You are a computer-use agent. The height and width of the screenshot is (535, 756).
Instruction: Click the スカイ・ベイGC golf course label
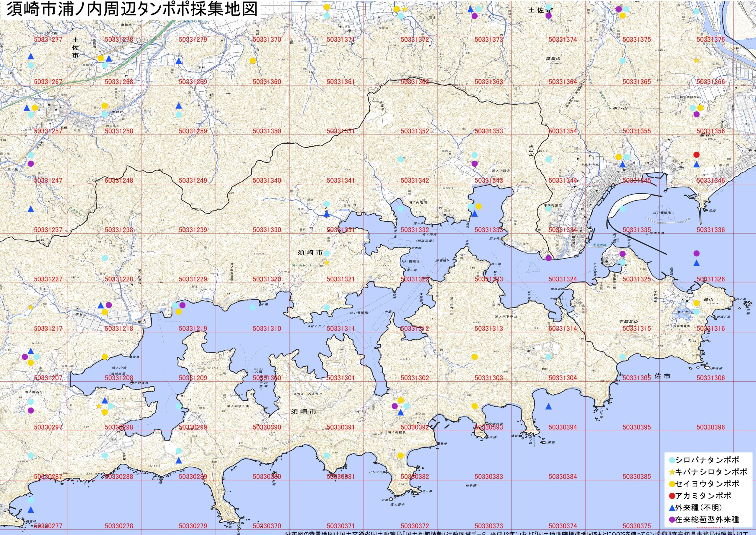308,394
